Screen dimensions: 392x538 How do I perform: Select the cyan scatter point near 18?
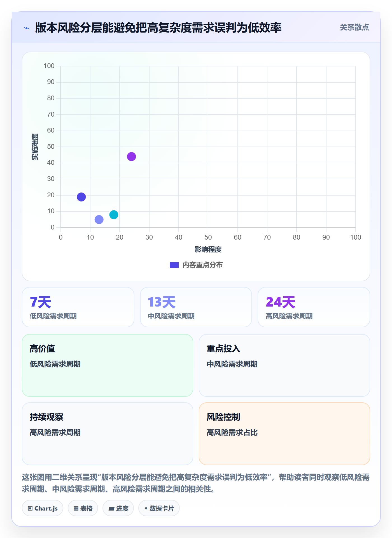coord(114,215)
